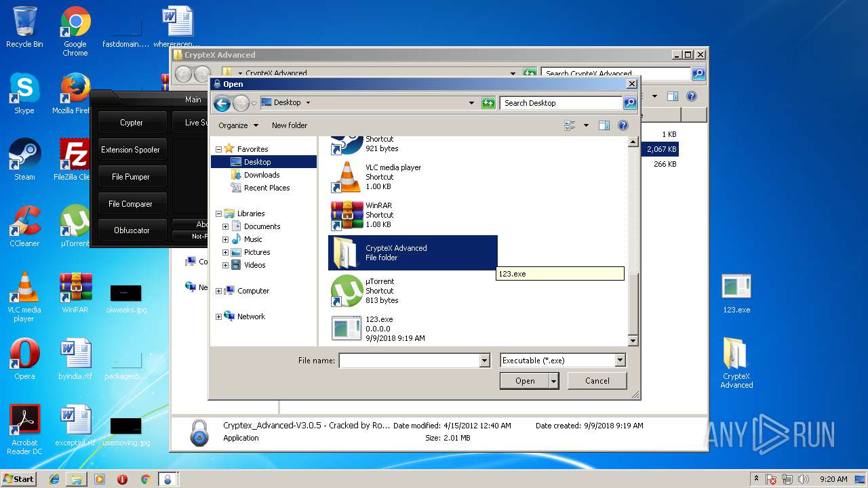The image size is (868, 488).
Task: Click refresh button beside Desktop address bar
Action: (x=488, y=103)
